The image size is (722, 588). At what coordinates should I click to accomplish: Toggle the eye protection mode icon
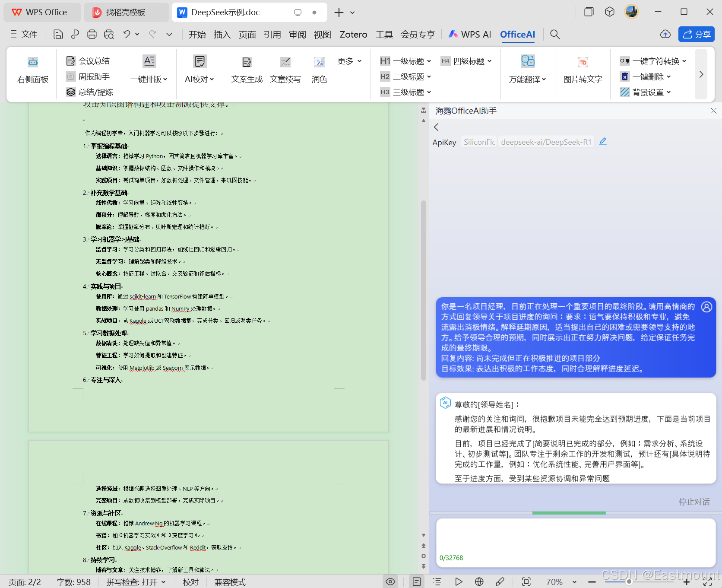coord(390,582)
